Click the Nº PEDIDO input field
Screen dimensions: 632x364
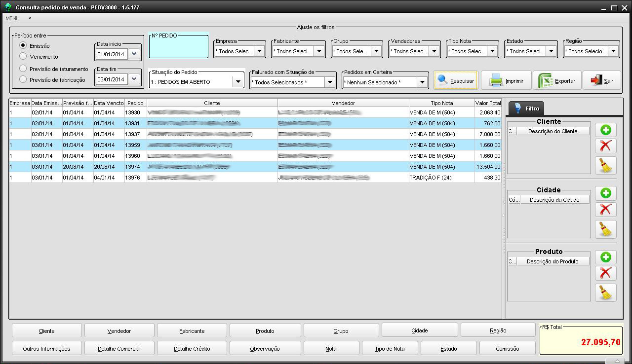(x=179, y=48)
